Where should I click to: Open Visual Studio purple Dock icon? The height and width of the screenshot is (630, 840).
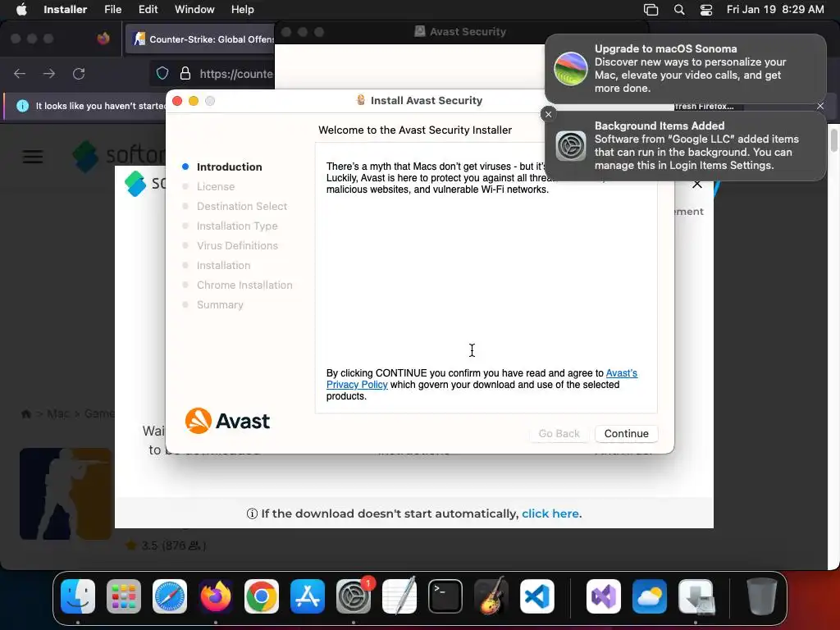604,596
